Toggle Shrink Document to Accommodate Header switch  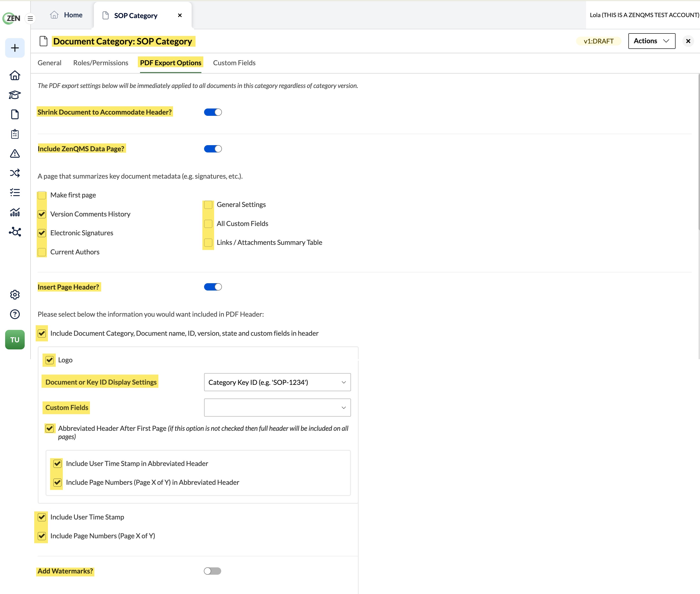click(213, 112)
